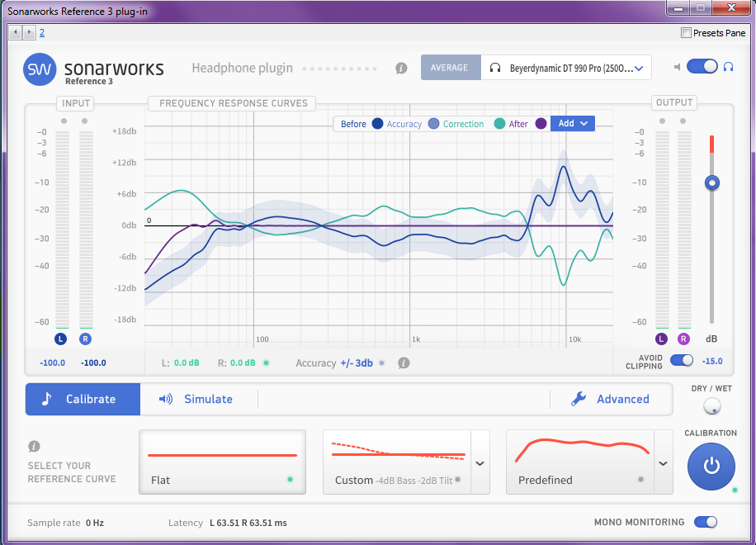Click the Latency L 63.51 R 63.51 ms readout

(227, 523)
